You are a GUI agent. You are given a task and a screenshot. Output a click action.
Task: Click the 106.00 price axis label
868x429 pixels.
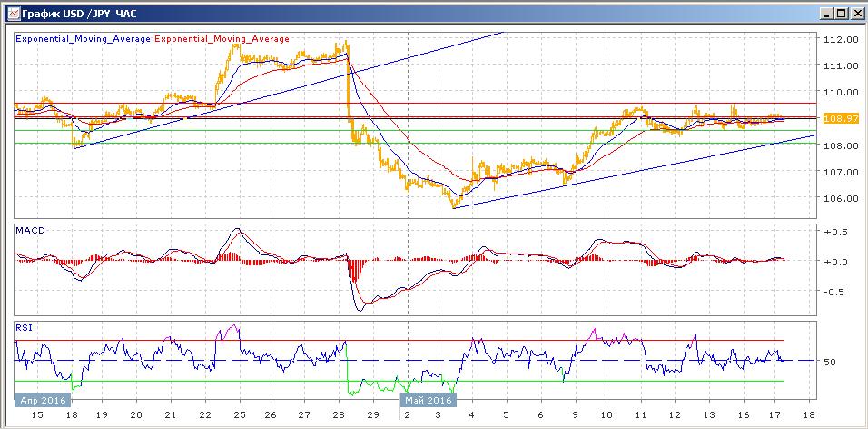841,198
